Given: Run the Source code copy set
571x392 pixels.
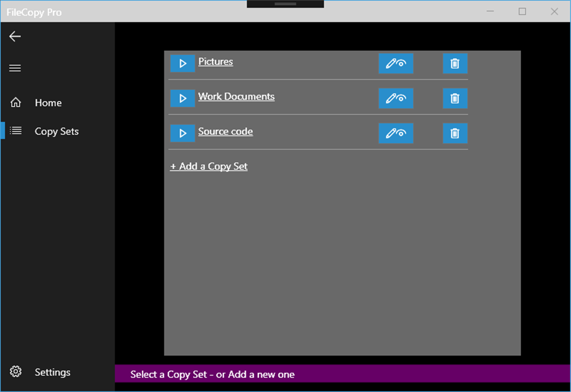Looking at the screenshot, I should coord(183,133).
